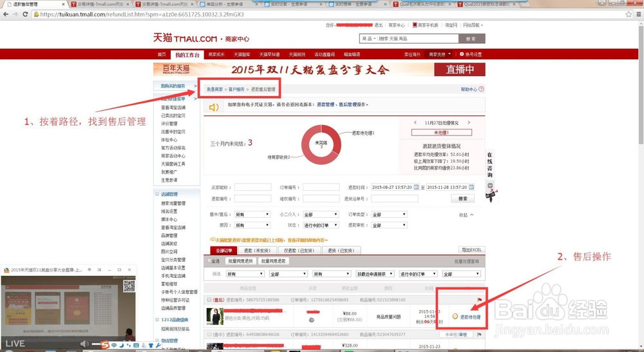This screenshot has width=644, height=352.
Task: Switch to the 退款（未发货） tab
Action: click(257, 250)
